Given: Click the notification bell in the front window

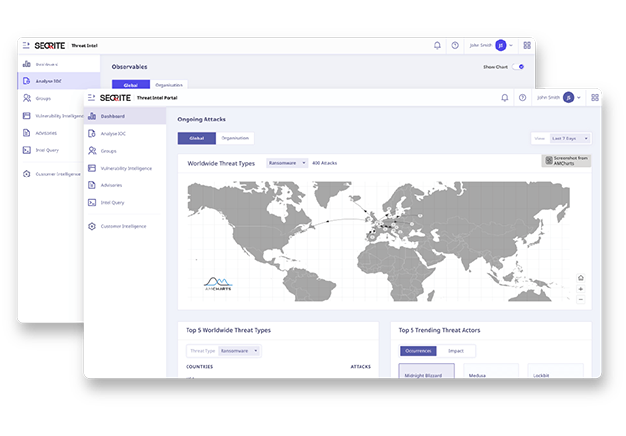Looking at the screenshot, I should (504, 98).
